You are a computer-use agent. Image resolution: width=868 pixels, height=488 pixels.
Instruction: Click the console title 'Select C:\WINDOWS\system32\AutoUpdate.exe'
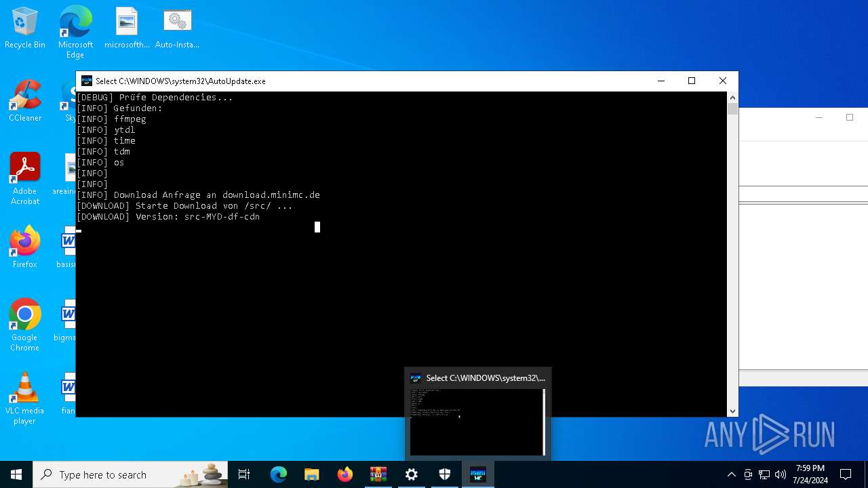(x=180, y=81)
